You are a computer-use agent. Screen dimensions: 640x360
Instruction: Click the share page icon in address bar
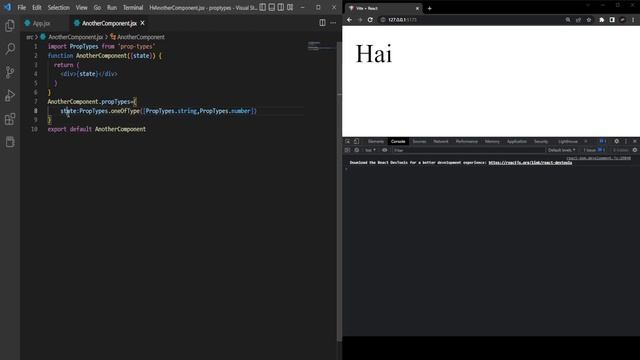578,20
